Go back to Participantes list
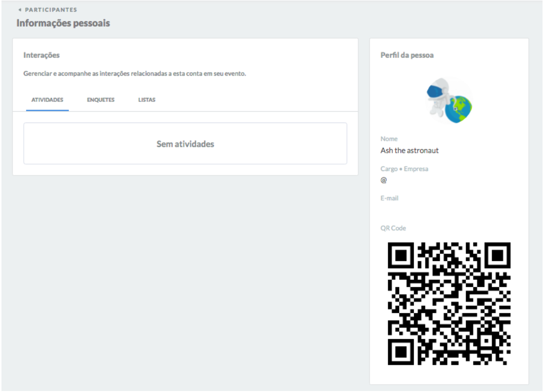 point(51,10)
